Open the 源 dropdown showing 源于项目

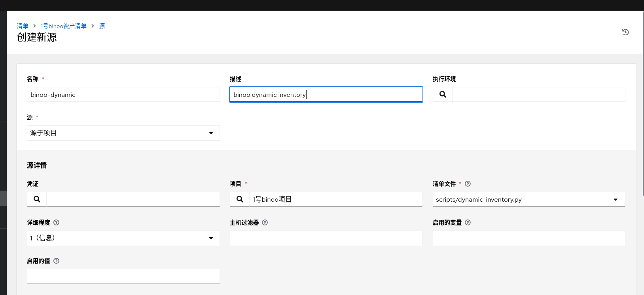(x=123, y=133)
